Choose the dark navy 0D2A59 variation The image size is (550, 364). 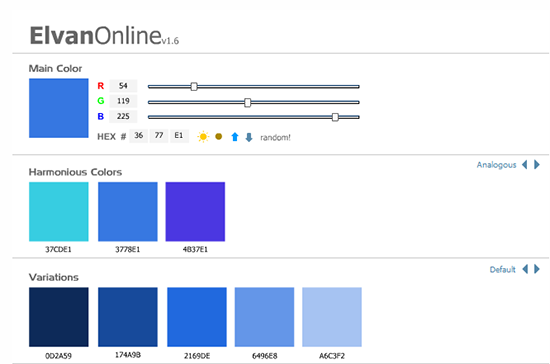tap(59, 317)
